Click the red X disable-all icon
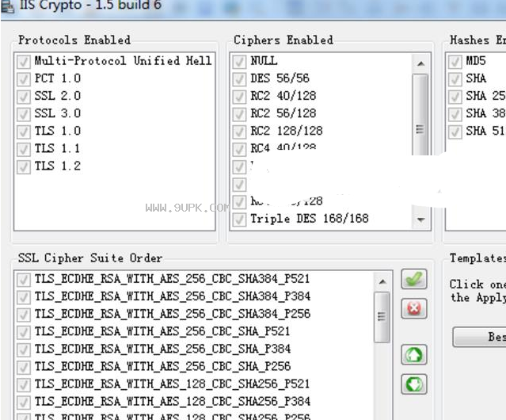The height and width of the screenshot is (420, 506). click(414, 308)
